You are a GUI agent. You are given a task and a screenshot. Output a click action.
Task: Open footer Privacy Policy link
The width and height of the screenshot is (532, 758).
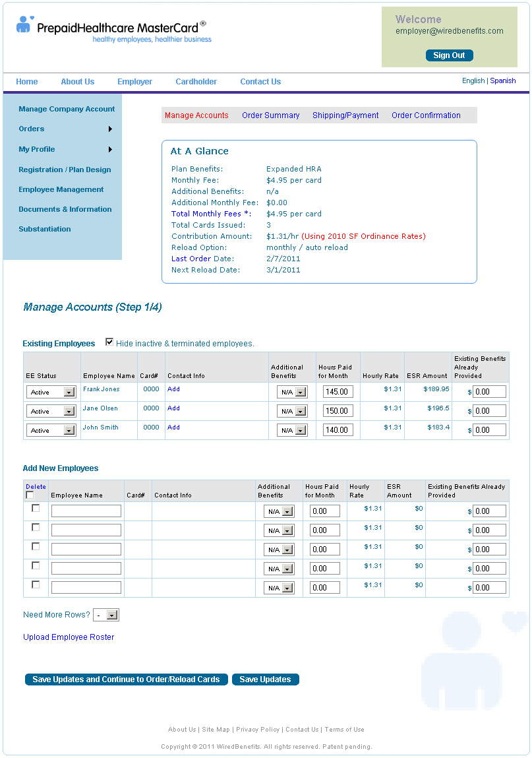(x=258, y=730)
